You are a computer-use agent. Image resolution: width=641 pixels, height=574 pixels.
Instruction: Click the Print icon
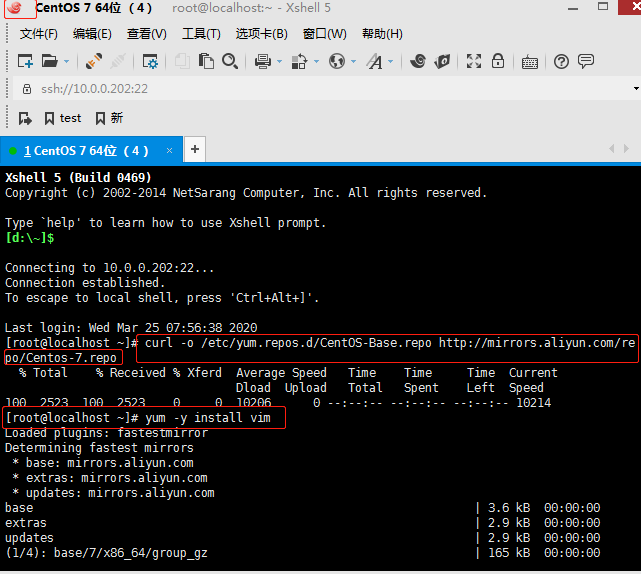pos(262,61)
